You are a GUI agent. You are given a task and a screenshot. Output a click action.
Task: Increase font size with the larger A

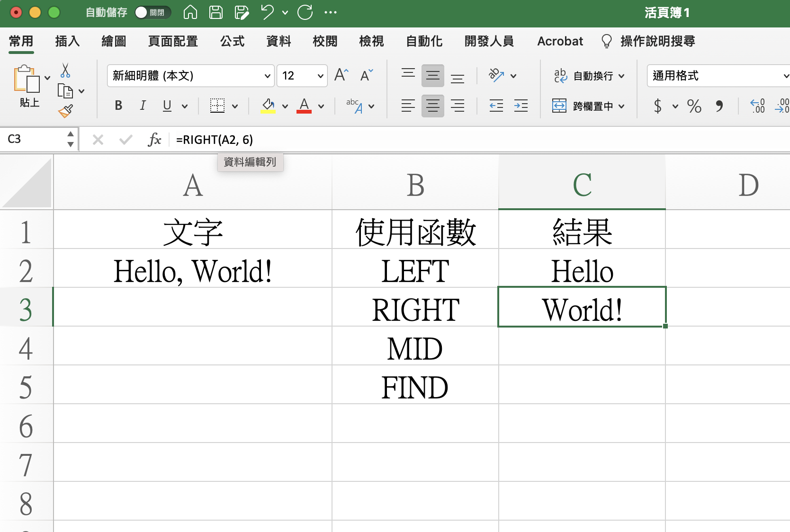click(341, 75)
